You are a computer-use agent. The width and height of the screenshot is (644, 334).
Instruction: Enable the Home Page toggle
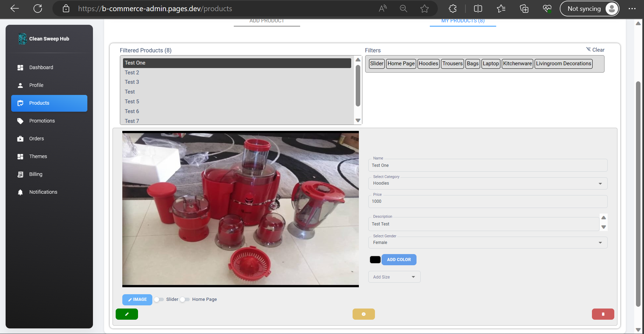(184, 299)
